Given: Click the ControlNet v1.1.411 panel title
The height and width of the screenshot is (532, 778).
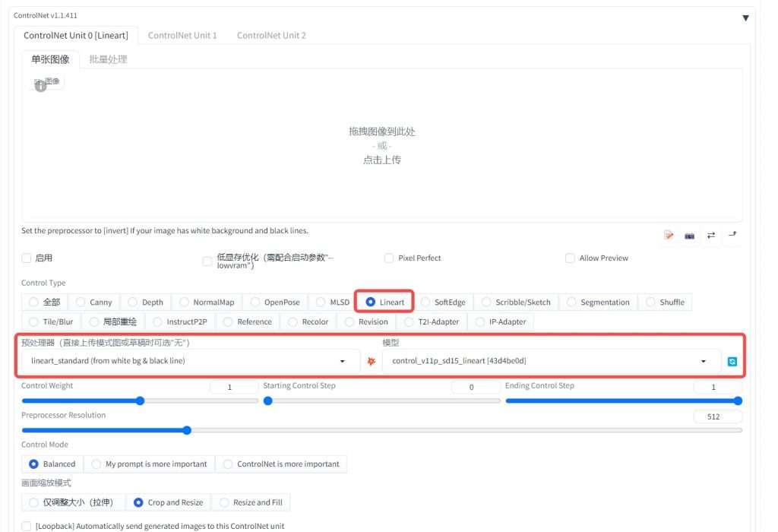Looking at the screenshot, I should coord(45,15).
